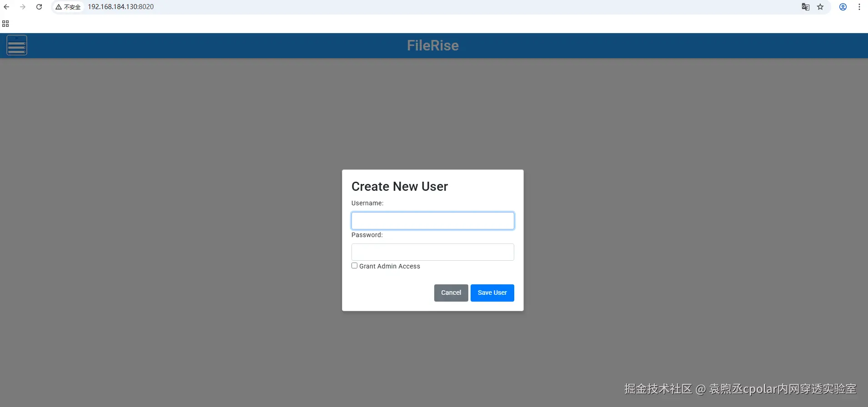Go back with browser back arrow
This screenshot has height=407, width=868.
pyautogui.click(x=6, y=7)
